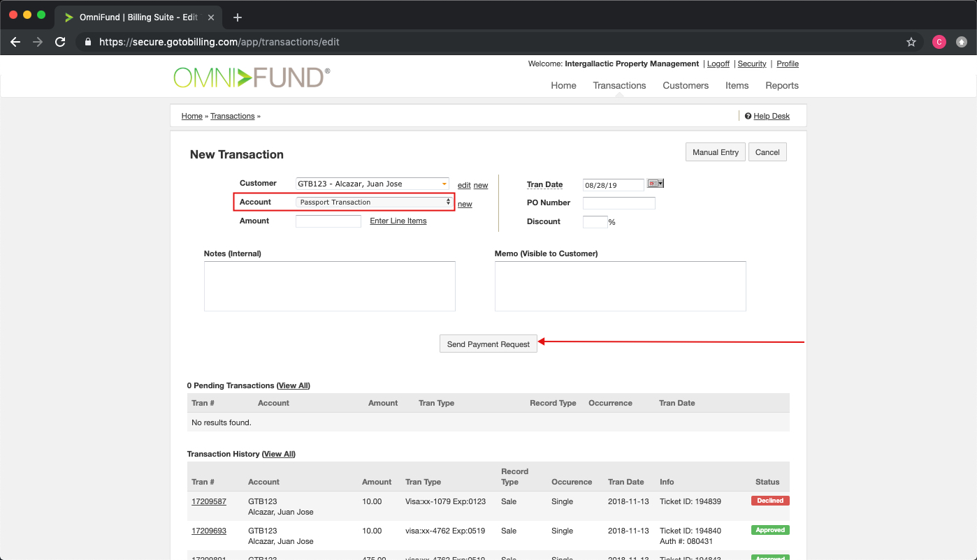This screenshot has height=560, width=977.
Task: Click the browser reload icon
Action: point(60,42)
